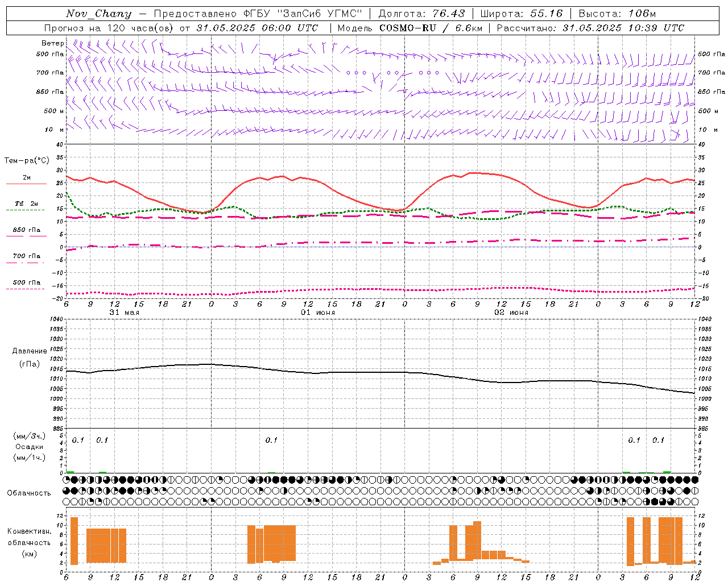Click the "(мм/1ч.)" precipitation unit label

(x=30, y=458)
